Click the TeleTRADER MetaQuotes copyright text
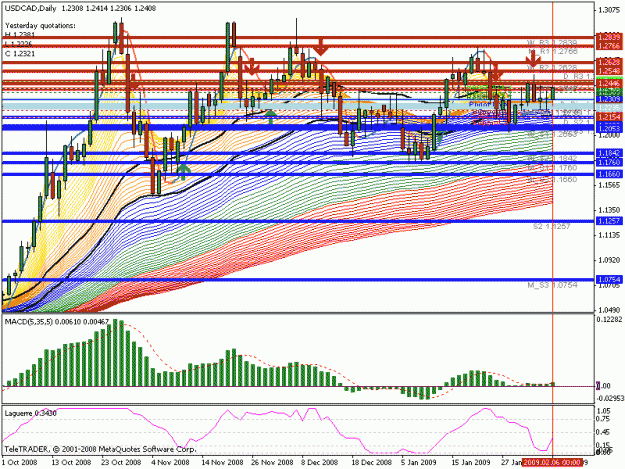625x469 pixels. pos(100,449)
